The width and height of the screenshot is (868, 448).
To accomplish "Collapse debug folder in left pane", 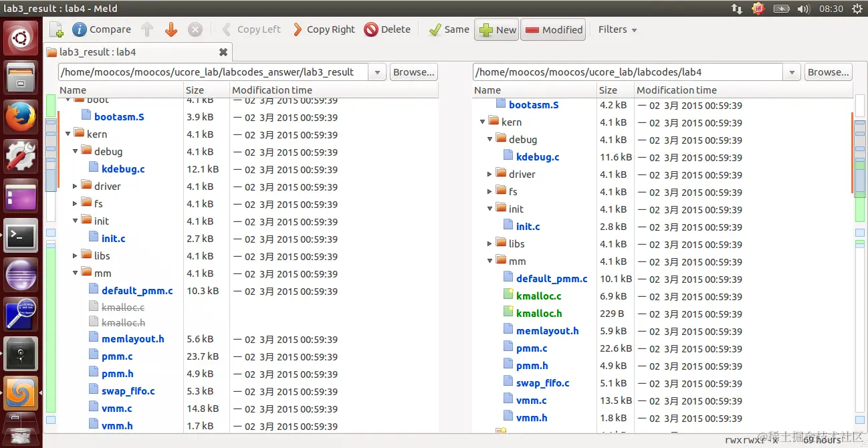I will [76, 152].
